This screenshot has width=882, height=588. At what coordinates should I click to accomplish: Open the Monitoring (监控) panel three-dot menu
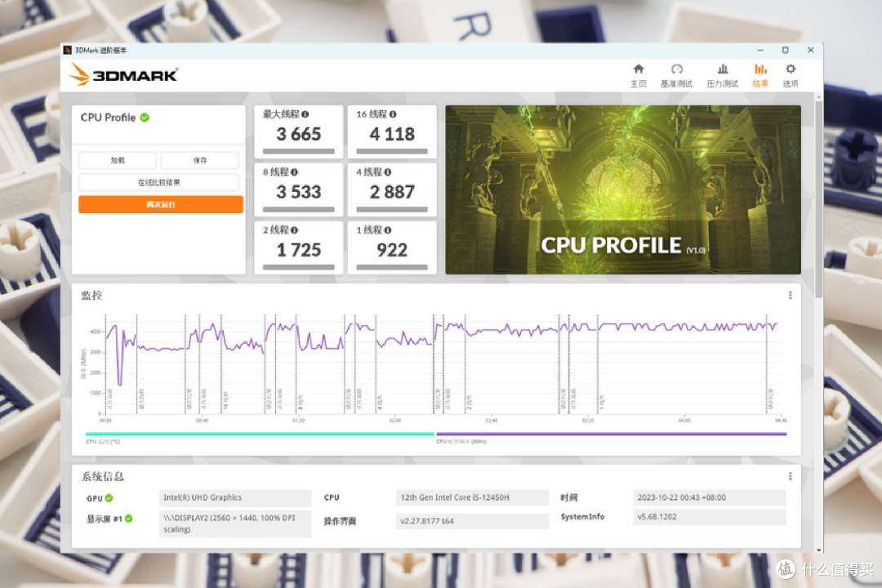791,296
